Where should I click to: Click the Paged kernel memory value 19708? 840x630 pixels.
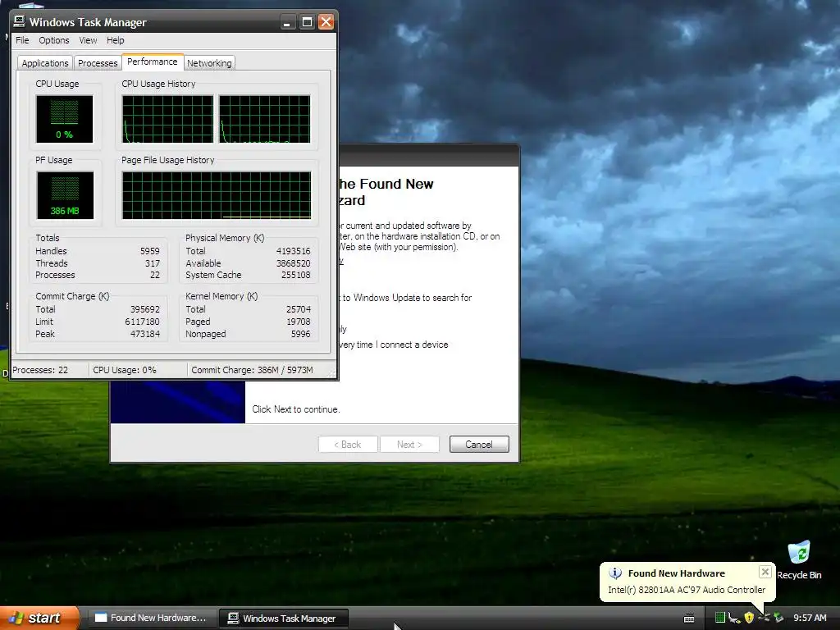[x=299, y=322]
